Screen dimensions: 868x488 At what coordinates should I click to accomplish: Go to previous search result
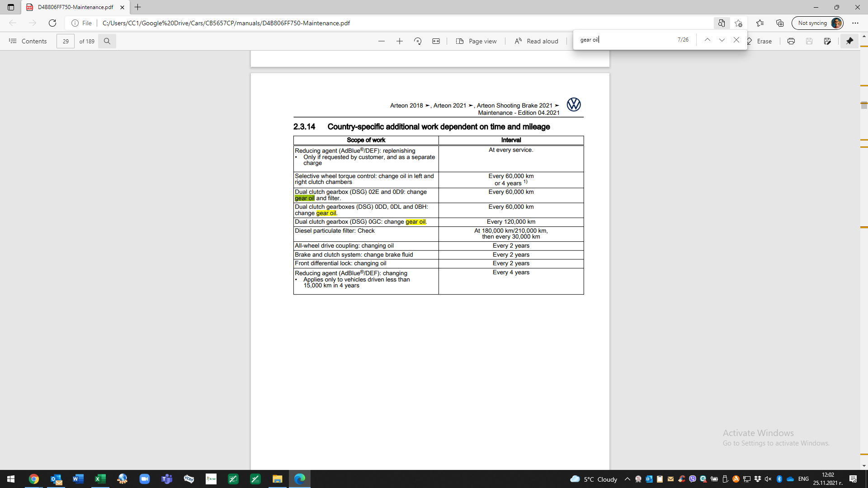708,40
